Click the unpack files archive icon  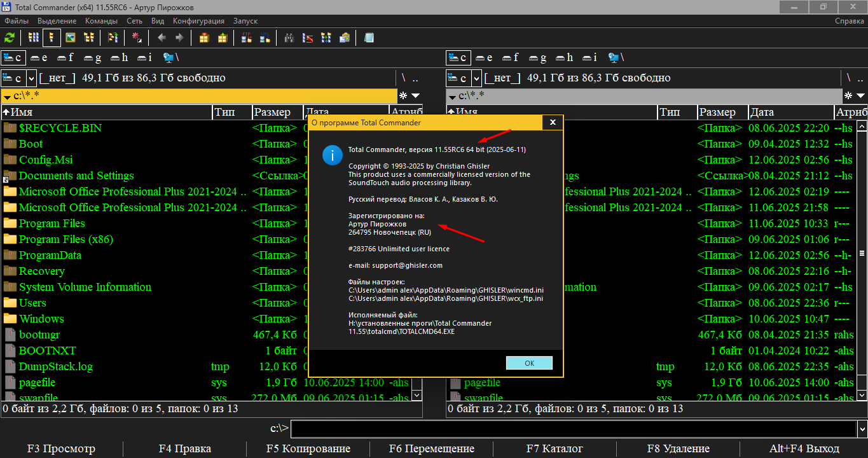point(223,38)
